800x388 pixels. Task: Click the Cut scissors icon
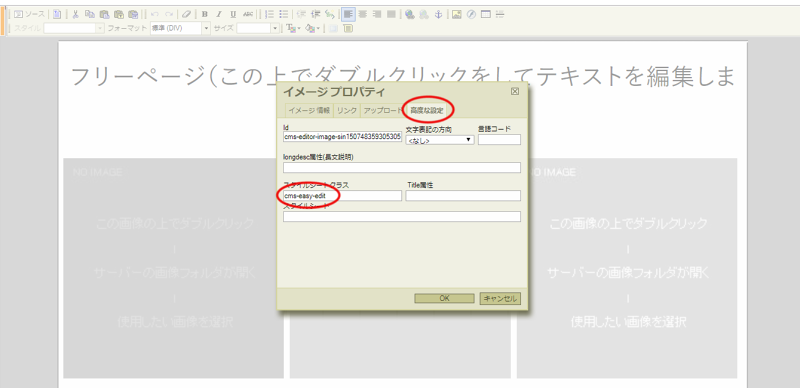[75, 14]
